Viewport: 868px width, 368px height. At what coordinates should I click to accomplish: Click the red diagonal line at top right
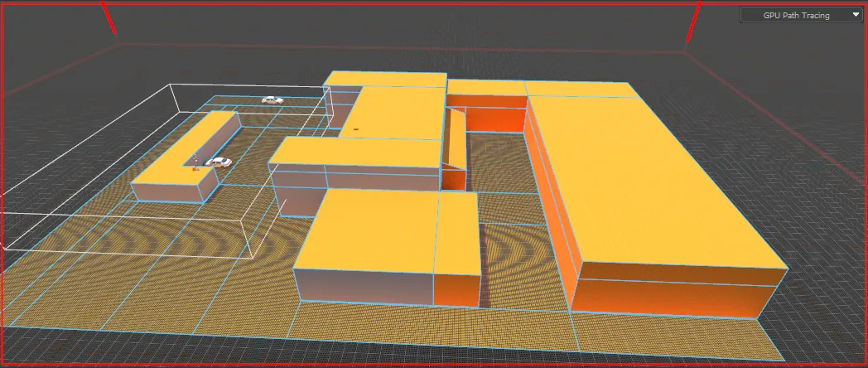coord(693,21)
